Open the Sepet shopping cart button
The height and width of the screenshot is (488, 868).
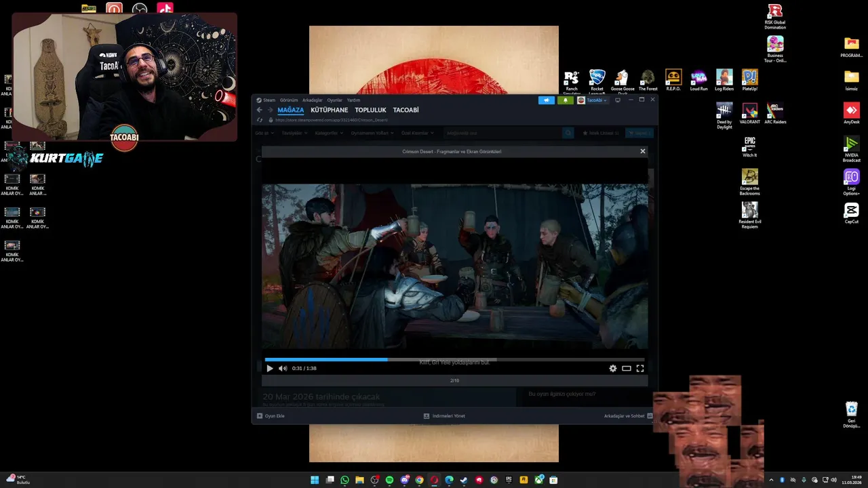pyautogui.click(x=639, y=133)
